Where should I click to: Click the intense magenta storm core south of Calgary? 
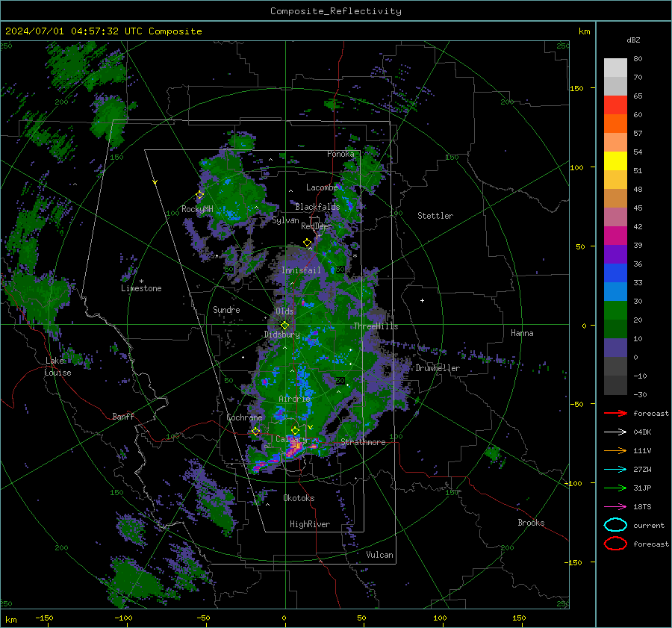tap(296, 449)
